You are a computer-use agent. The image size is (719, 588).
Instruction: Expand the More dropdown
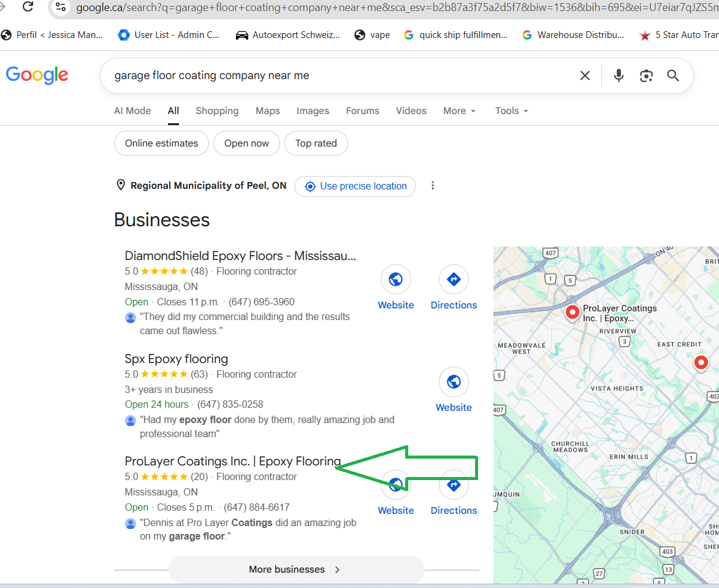(x=460, y=110)
